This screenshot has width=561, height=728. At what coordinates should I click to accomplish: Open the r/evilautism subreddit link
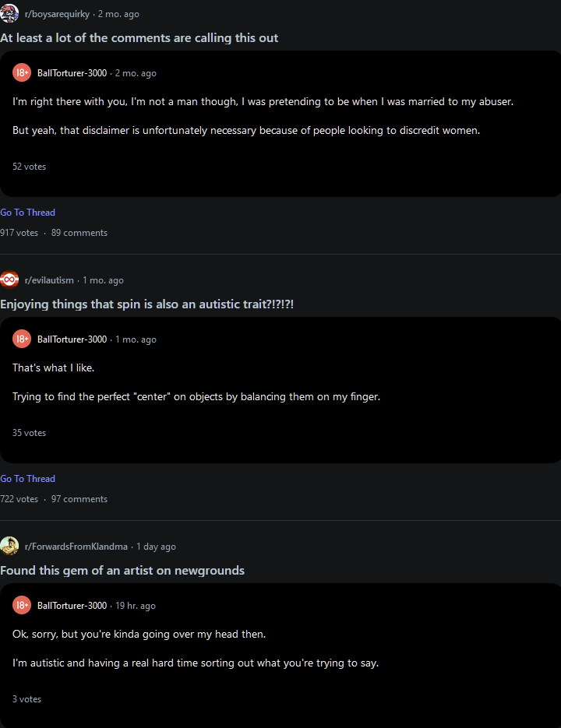(x=49, y=280)
